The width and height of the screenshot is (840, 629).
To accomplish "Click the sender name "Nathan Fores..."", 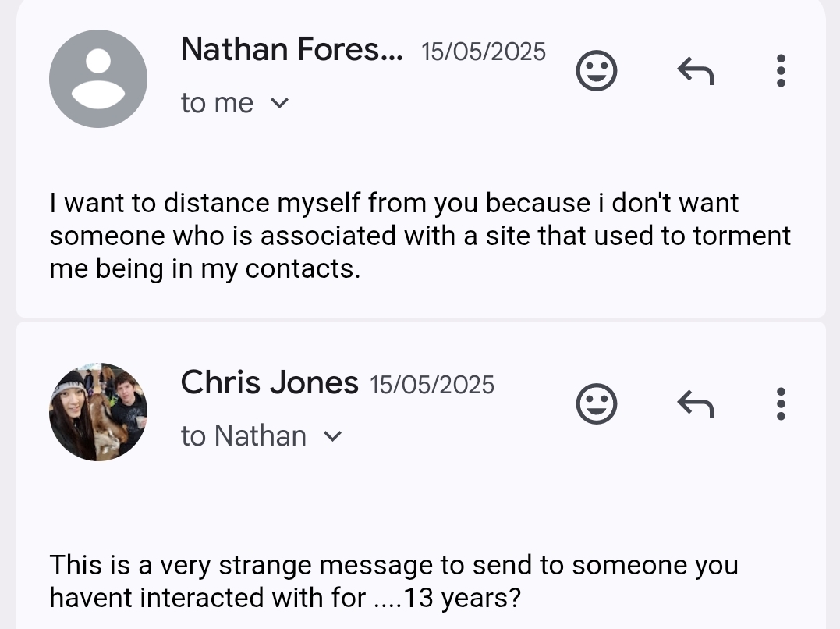I will (x=292, y=50).
